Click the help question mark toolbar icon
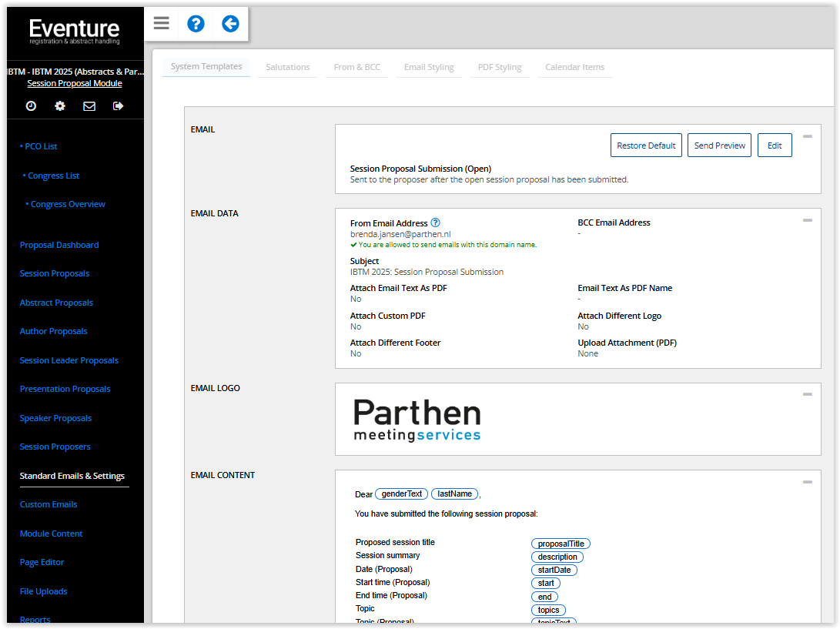The width and height of the screenshot is (840, 629). pos(196,24)
